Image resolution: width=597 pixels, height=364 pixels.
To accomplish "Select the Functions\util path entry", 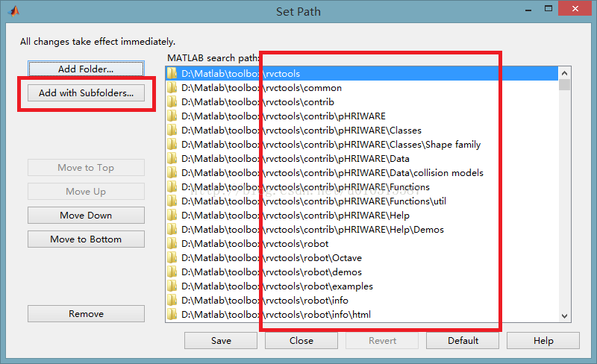I will pos(362,201).
